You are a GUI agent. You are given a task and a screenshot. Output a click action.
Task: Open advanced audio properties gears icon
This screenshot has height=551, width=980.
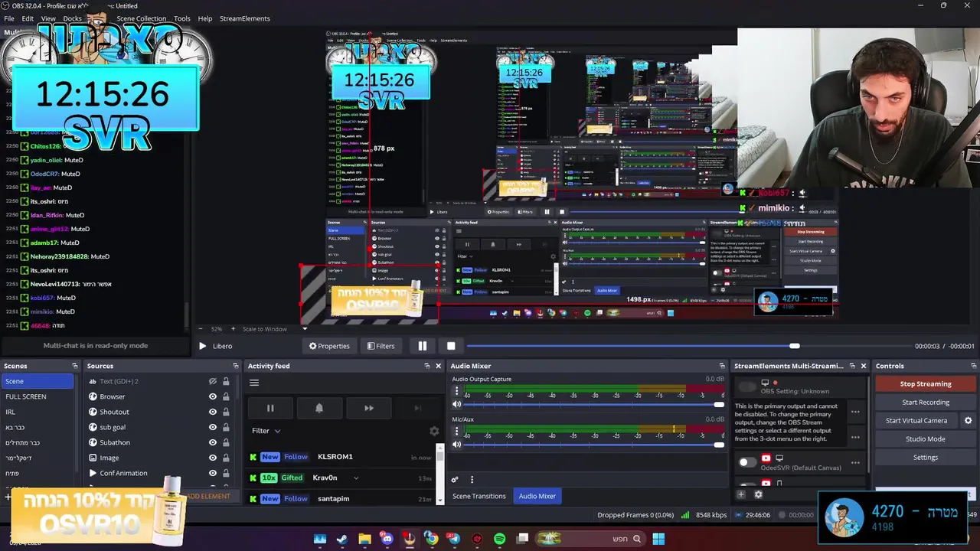pos(455,480)
